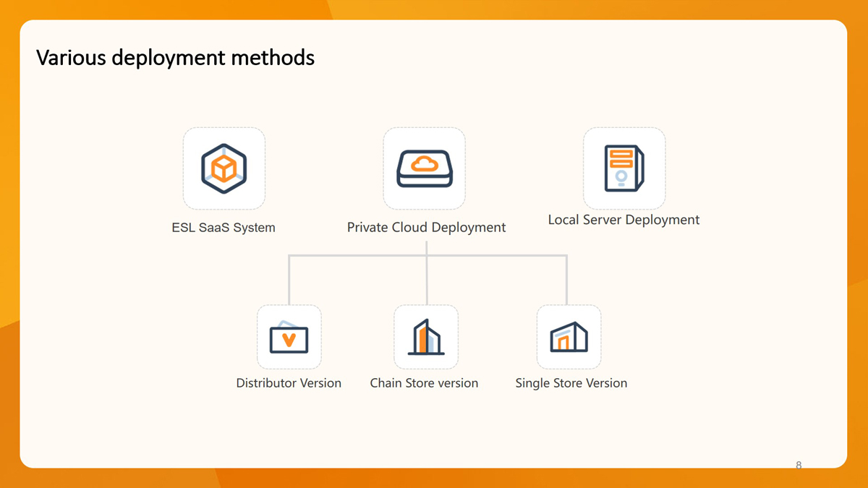Click the "Various deployment methods" slide title
This screenshot has width=868, height=488.
(x=175, y=57)
